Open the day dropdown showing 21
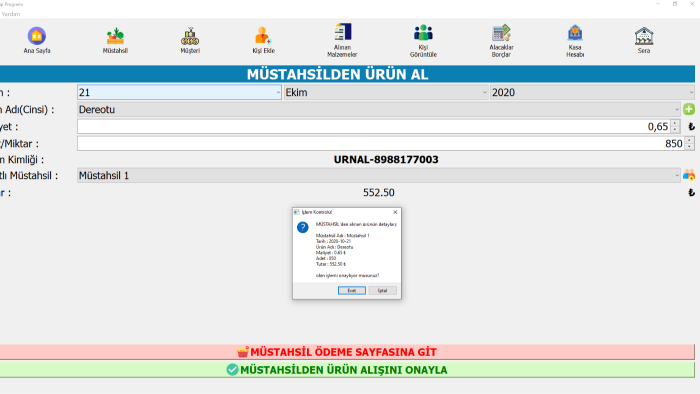The height and width of the screenshot is (394, 700). coord(179,92)
